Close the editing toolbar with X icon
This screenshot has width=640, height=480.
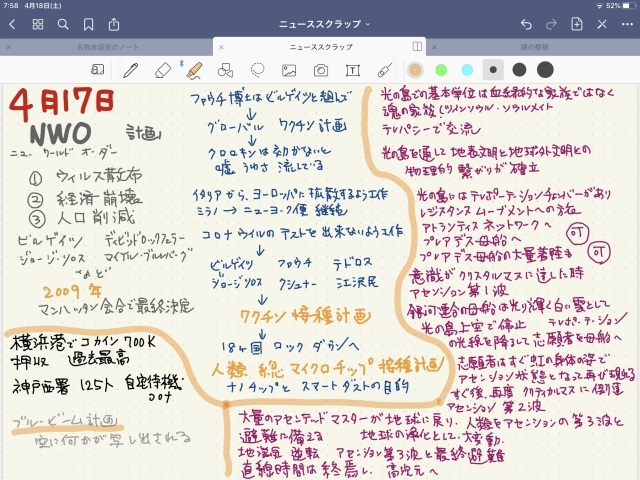(602, 24)
